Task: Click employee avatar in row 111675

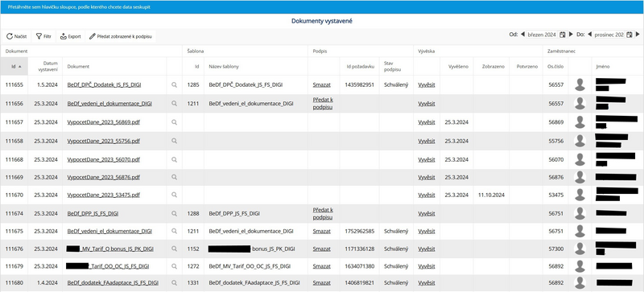Action: 580,231
